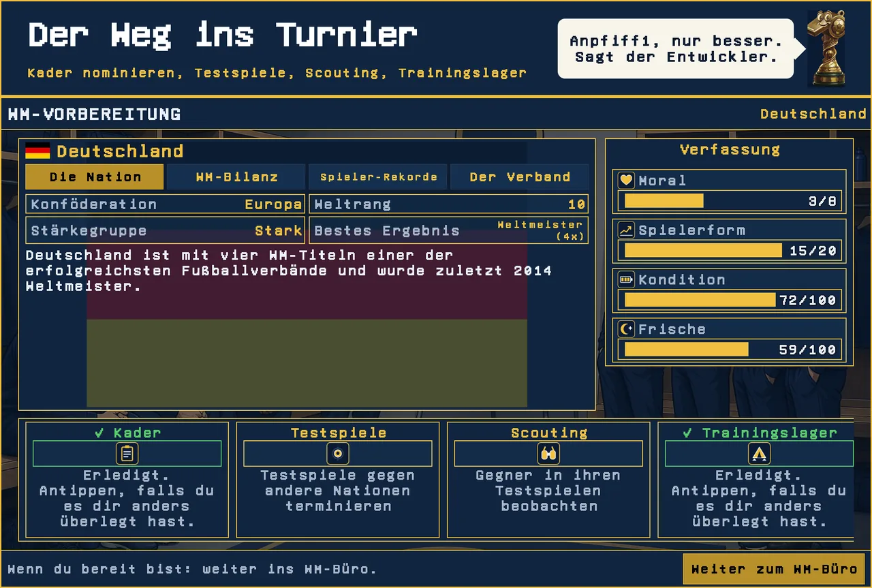Switch to the WM-Bilanz tab
Viewport: 872px width, 588px height.
pos(236,176)
